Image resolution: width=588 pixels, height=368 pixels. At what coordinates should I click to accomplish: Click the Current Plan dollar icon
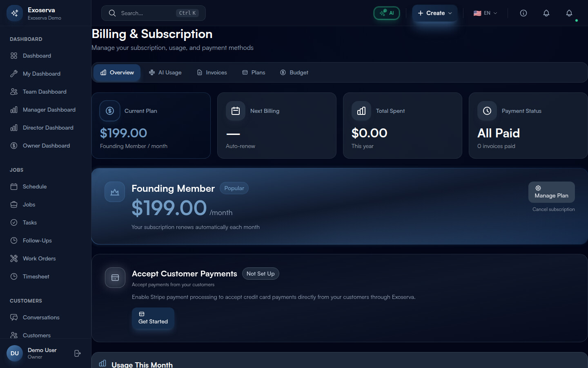pyautogui.click(x=110, y=111)
